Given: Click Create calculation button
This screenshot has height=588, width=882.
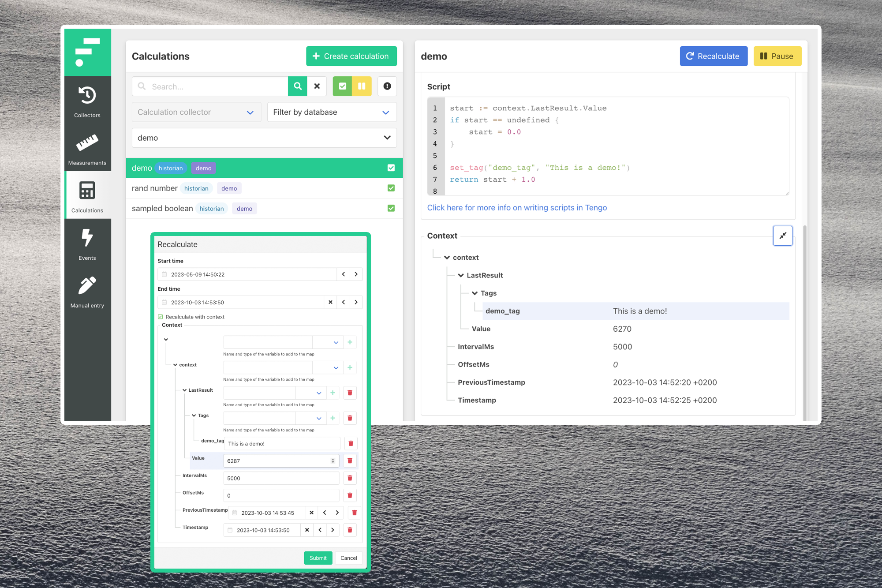Looking at the screenshot, I should pyautogui.click(x=351, y=56).
